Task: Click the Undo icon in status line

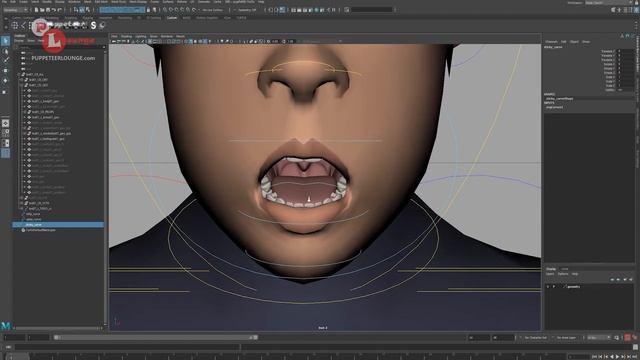Action: click(54, 9)
